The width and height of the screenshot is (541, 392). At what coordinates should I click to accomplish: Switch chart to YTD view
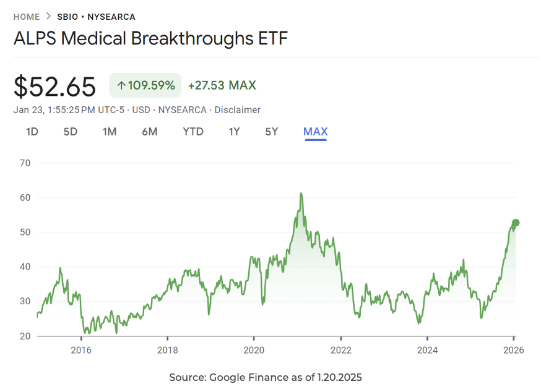pyautogui.click(x=193, y=132)
